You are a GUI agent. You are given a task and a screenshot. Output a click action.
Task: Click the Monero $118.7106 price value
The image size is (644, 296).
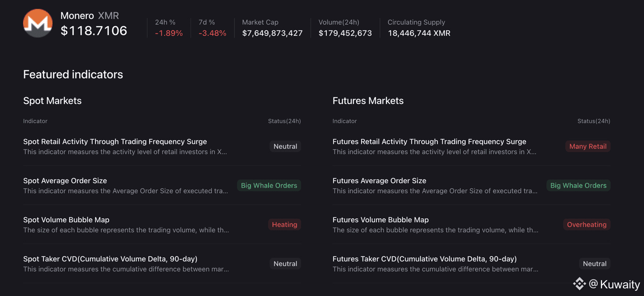pyautogui.click(x=94, y=31)
